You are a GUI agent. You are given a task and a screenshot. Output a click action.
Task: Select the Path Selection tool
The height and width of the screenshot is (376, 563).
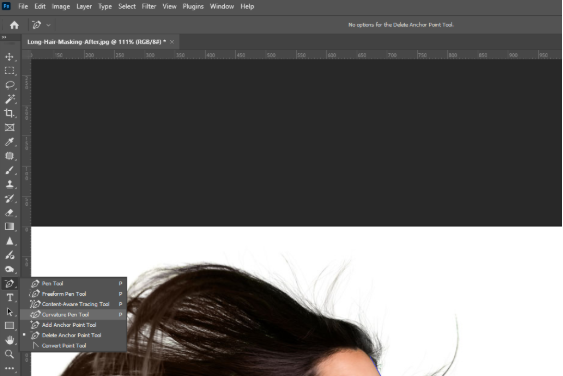coord(10,312)
